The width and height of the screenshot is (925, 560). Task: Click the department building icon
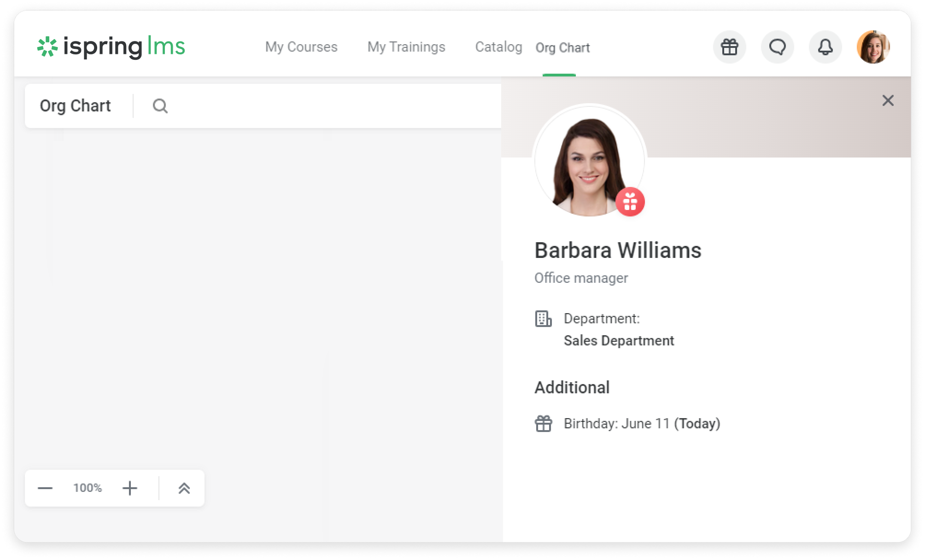click(543, 319)
